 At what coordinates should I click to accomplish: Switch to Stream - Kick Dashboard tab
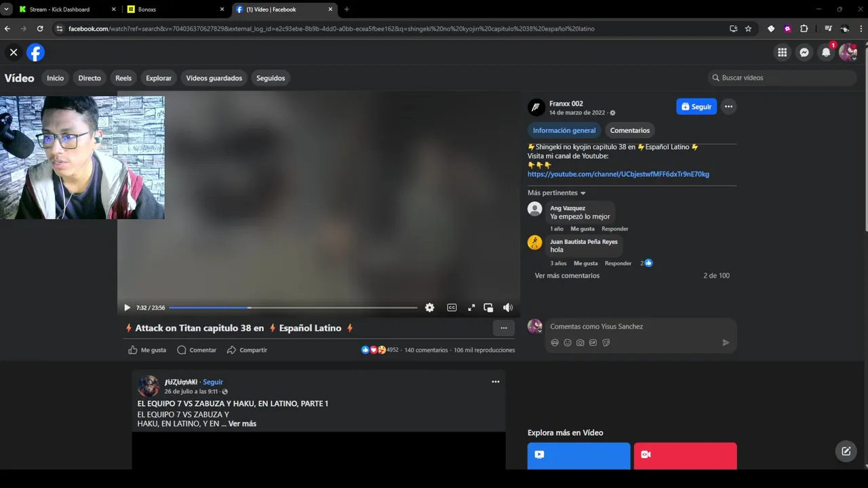pos(67,9)
